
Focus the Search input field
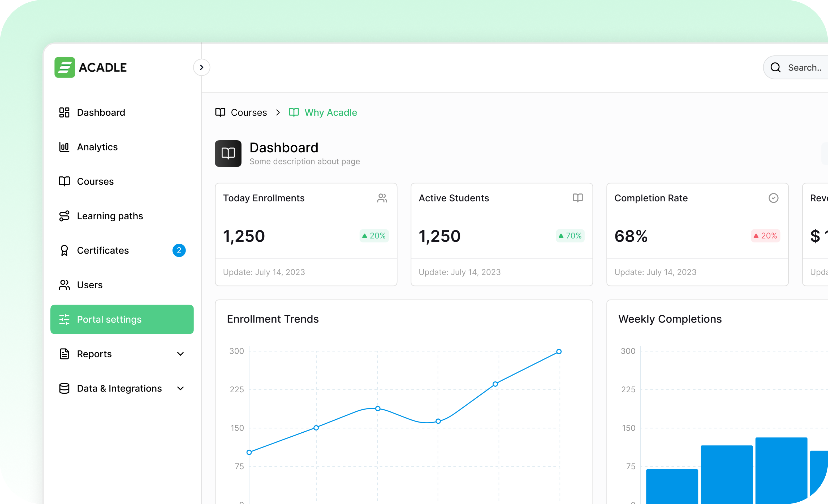click(796, 67)
